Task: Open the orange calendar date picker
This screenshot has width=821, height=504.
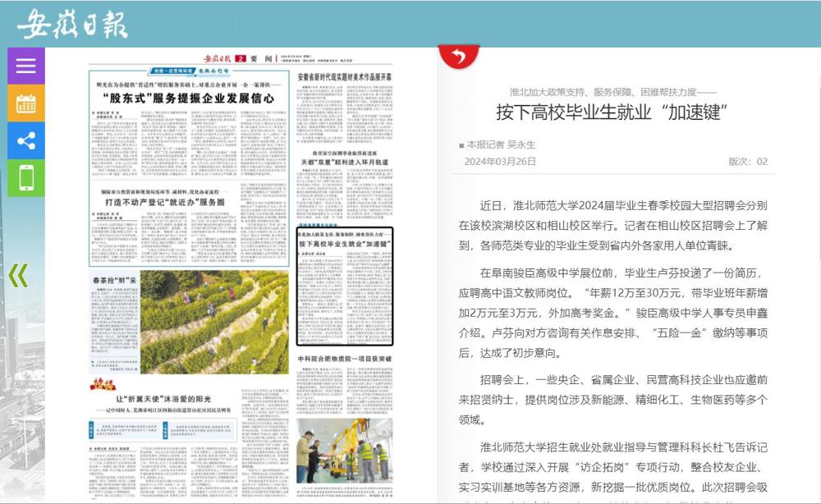Action: [x=26, y=103]
